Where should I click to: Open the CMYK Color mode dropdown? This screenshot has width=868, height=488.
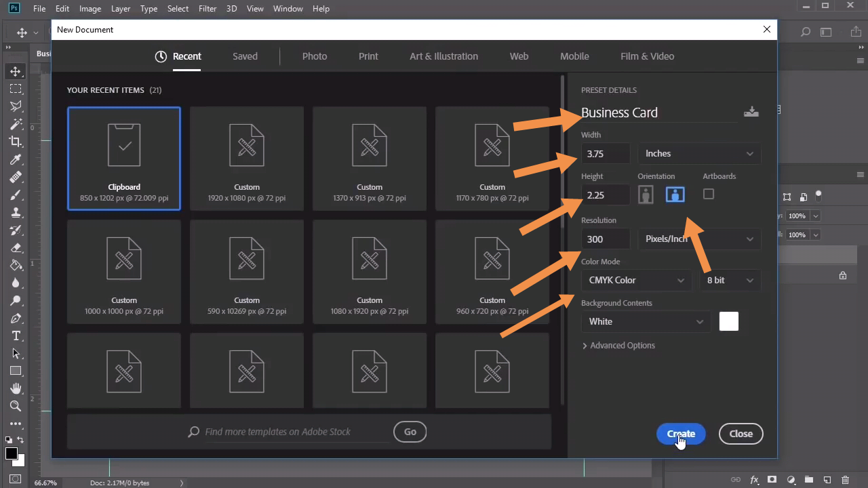(635, 281)
